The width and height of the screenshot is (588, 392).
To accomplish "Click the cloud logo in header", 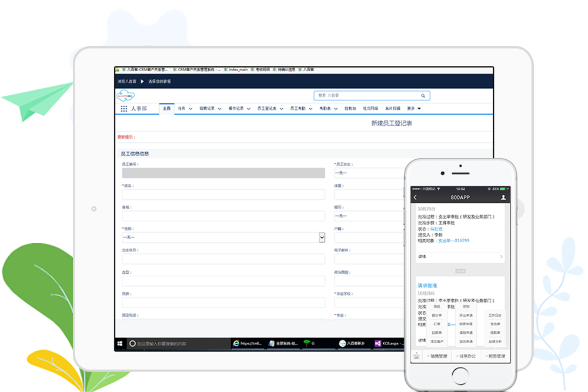I will click(126, 96).
